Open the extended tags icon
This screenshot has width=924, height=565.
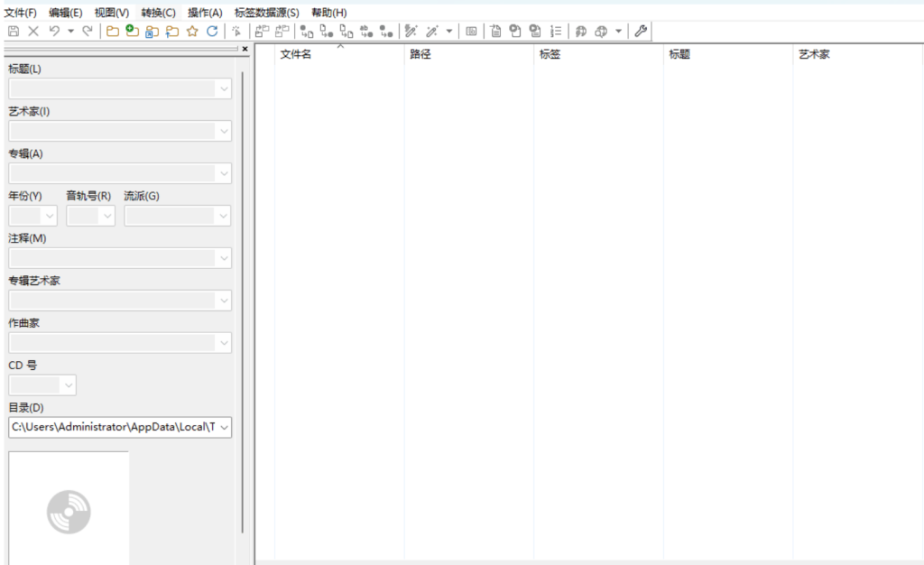pos(471,32)
